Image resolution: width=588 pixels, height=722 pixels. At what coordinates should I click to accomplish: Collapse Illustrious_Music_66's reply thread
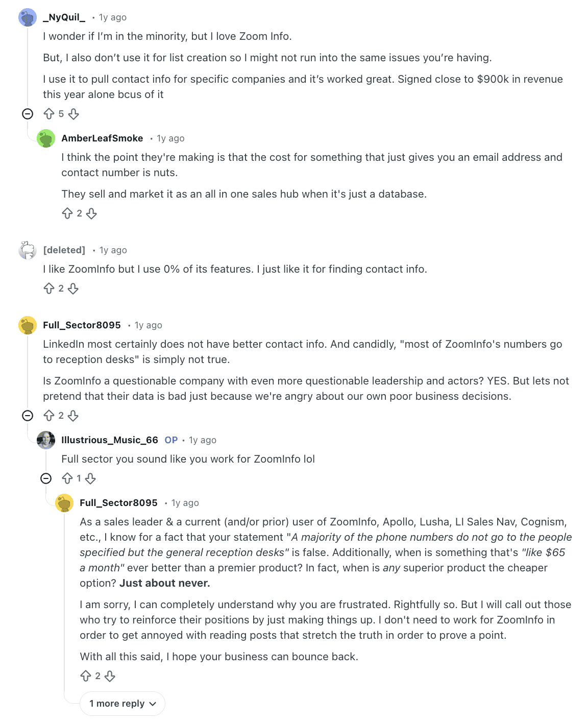pyautogui.click(x=46, y=478)
